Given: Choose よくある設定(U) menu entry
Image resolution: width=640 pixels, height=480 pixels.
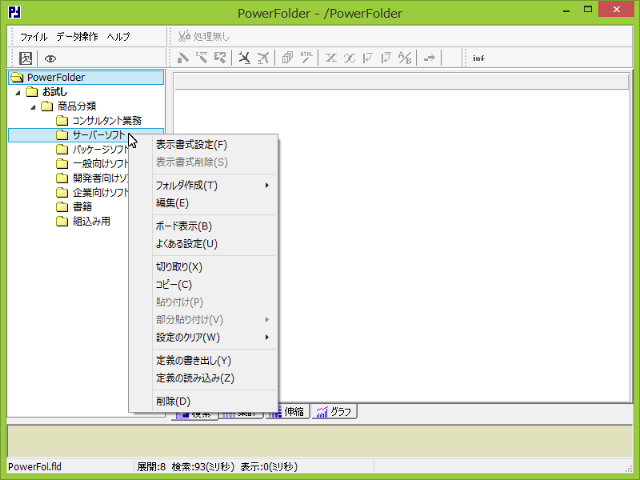Looking at the screenshot, I should coord(215,244).
